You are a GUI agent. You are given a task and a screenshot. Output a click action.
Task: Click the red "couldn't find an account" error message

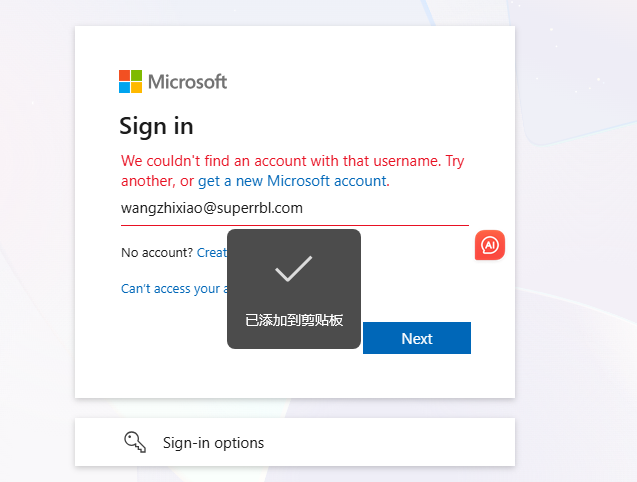click(280, 161)
